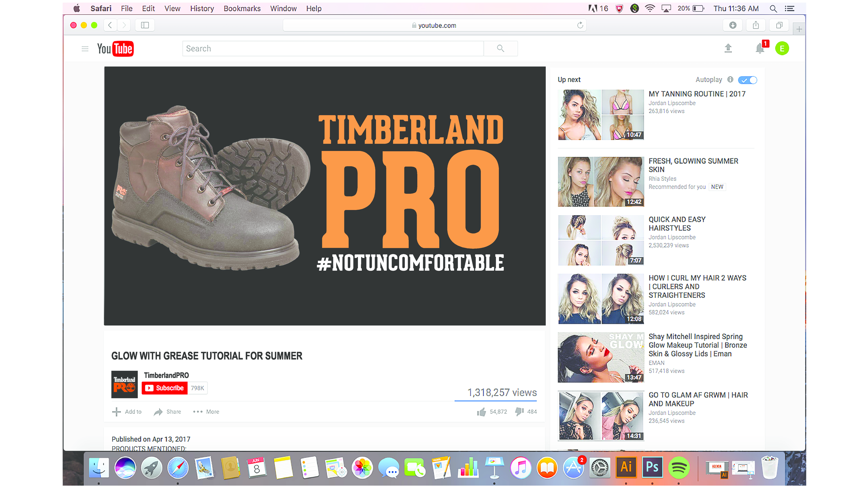Reload the youtube.com page
This screenshot has width=868, height=488.
coord(580,25)
